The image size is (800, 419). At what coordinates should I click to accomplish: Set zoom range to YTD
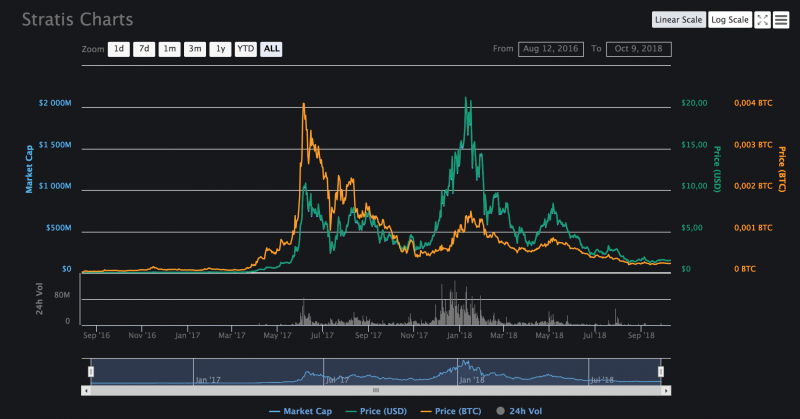click(245, 49)
